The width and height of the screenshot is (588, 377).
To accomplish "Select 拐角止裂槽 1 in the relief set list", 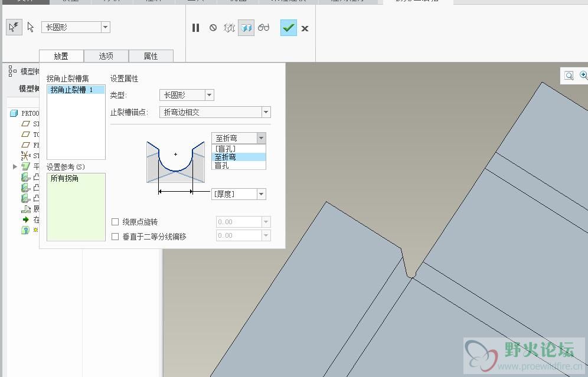I will pos(76,90).
